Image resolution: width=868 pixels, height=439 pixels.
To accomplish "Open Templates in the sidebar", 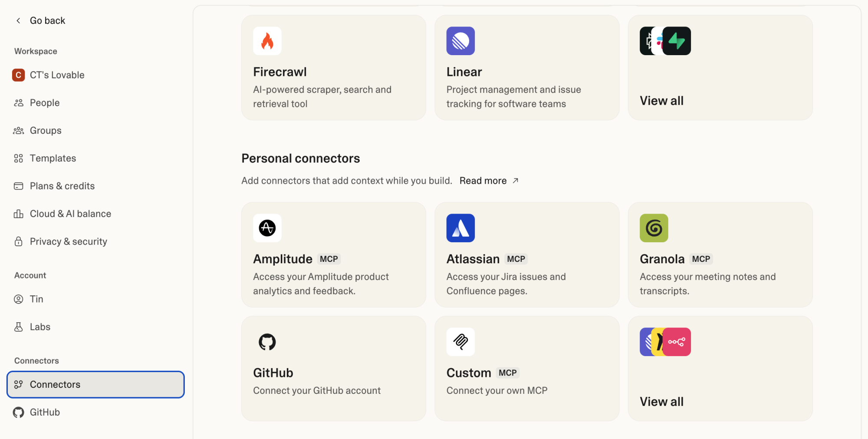I will (x=53, y=158).
